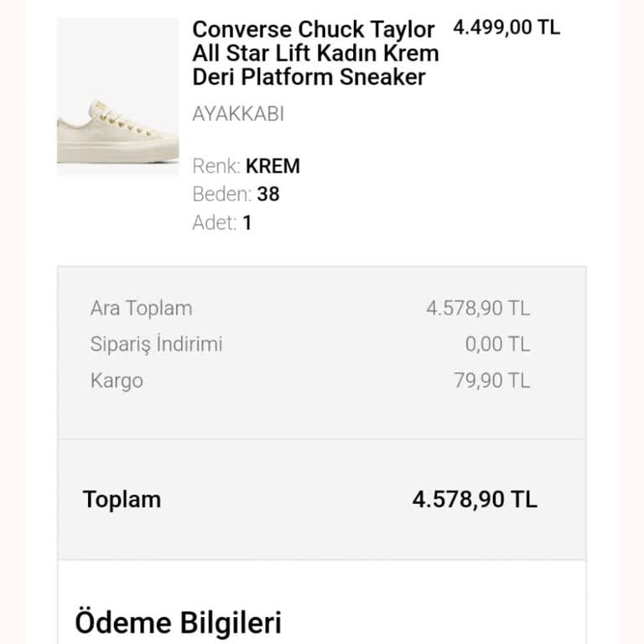Click the bold total 4.578,90 TL
The width and height of the screenshot is (644, 644).
coord(475,500)
